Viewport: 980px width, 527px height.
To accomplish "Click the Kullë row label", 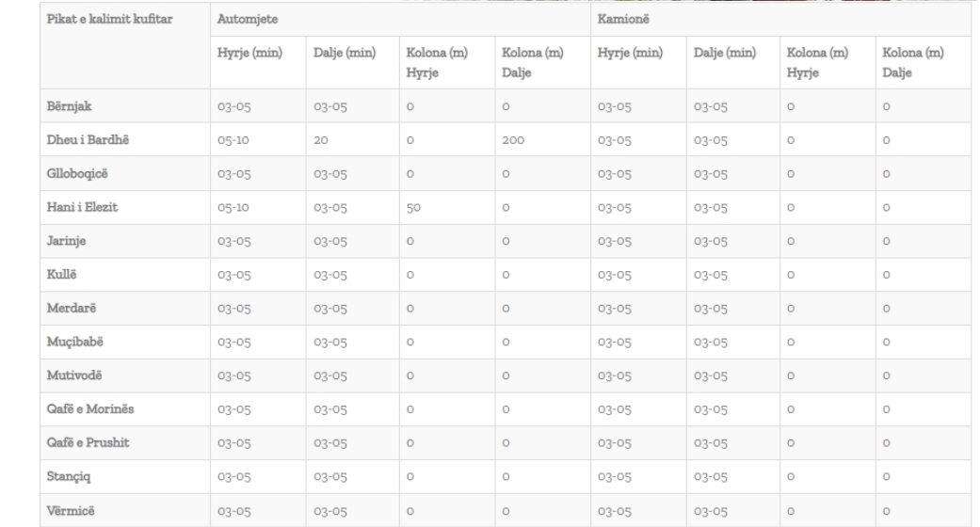I will (x=61, y=275).
